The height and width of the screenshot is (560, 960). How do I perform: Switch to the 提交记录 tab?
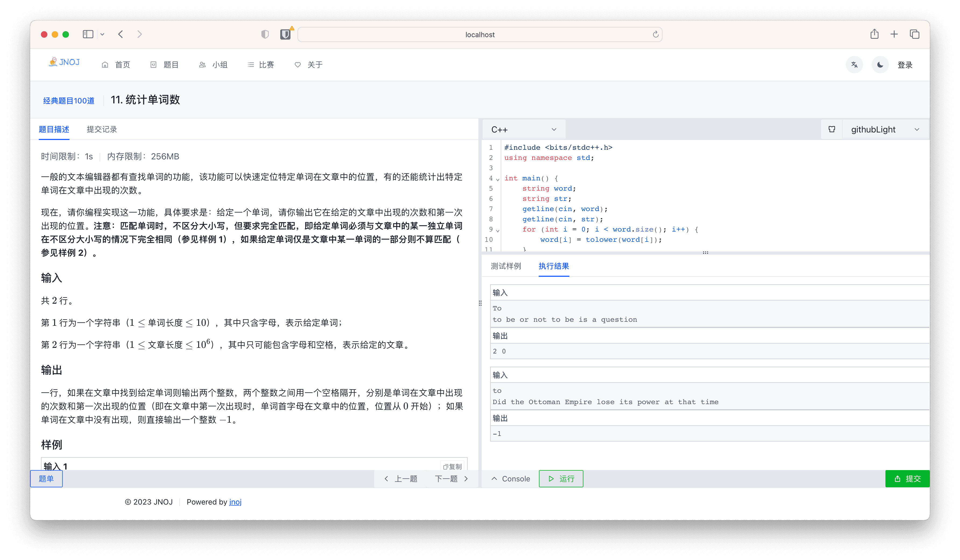coord(102,129)
